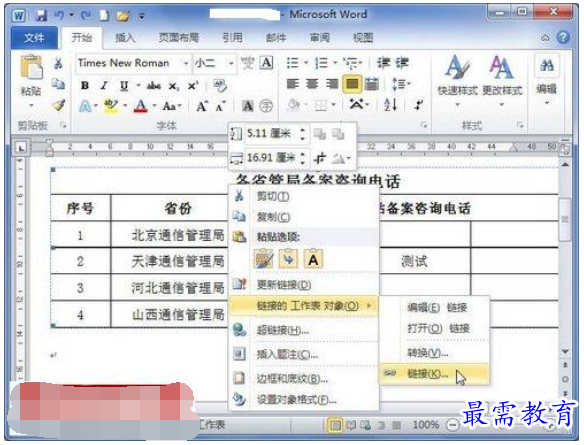Toggle Italic formatting
This screenshot has width=584, height=445.
tap(104, 86)
